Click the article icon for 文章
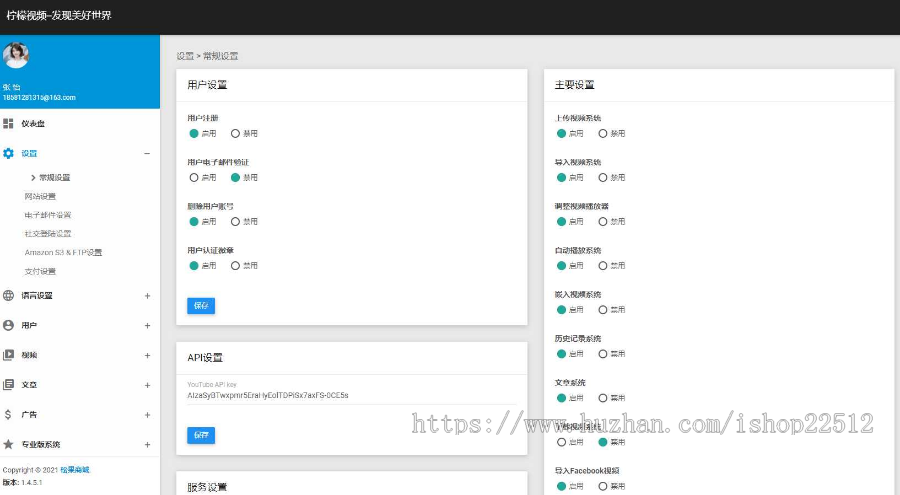This screenshot has width=900, height=495. click(x=8, y=385)
